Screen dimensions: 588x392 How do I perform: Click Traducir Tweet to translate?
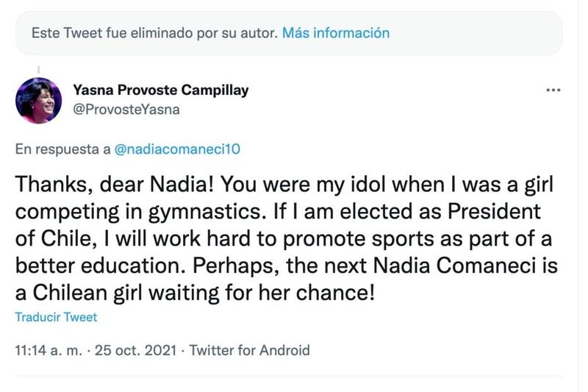click(56, 317)
